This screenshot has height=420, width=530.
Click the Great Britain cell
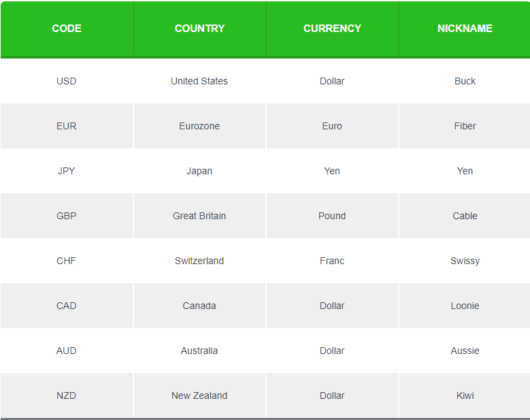[199, 216]
